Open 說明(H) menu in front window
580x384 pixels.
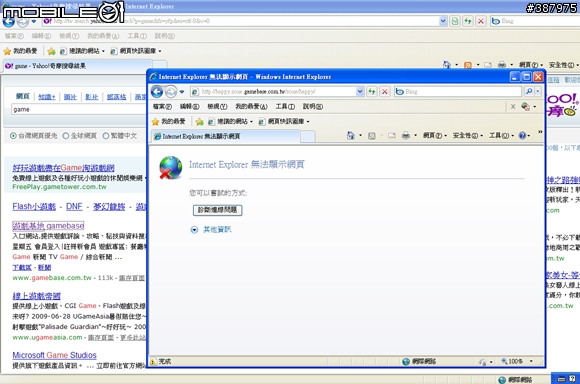[x=313, y=107]
